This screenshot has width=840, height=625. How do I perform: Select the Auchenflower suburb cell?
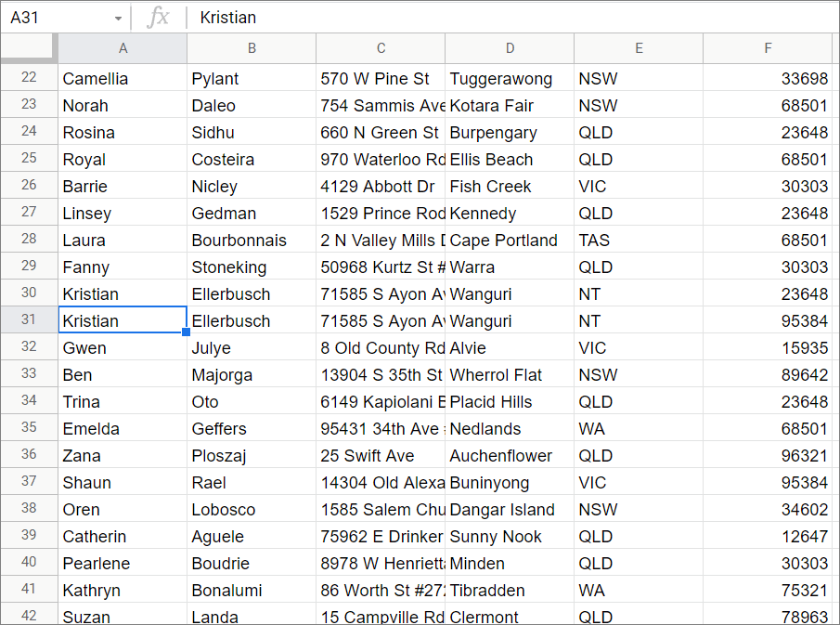(x=510, y=455)
